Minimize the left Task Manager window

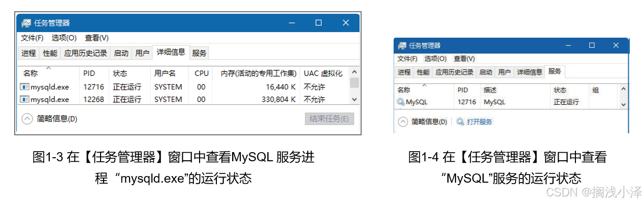tap(292, 22)
